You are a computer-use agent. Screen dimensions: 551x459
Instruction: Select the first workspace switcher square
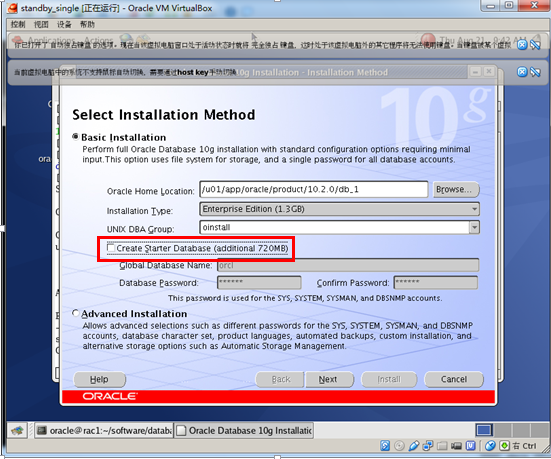pyautogui.click(x=484, y=430)
